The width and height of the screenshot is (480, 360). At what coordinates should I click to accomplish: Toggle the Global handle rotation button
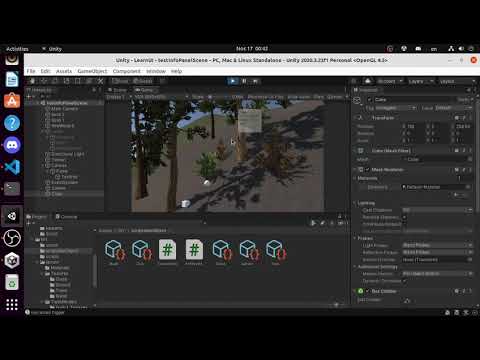coord(143,81)
